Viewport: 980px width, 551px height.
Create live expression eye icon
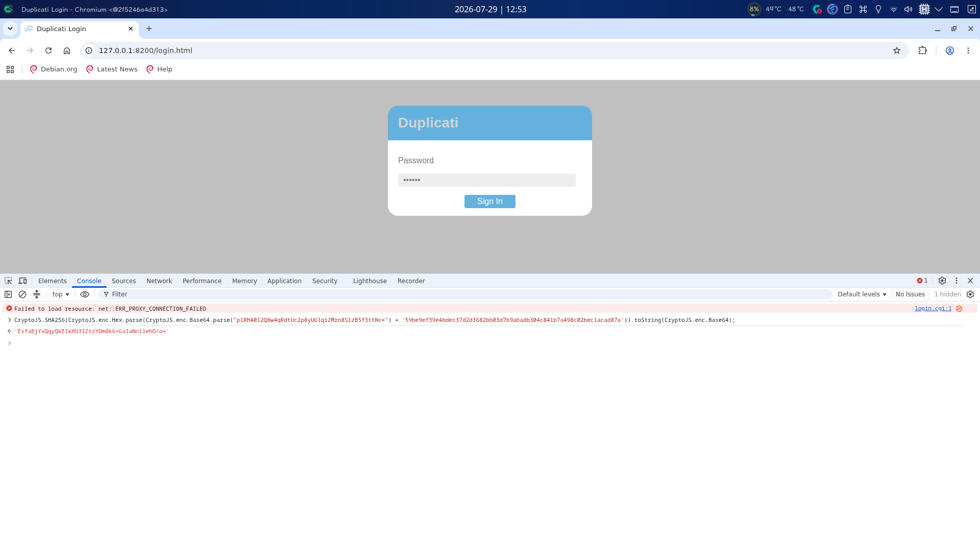click(x=85, y=294)
